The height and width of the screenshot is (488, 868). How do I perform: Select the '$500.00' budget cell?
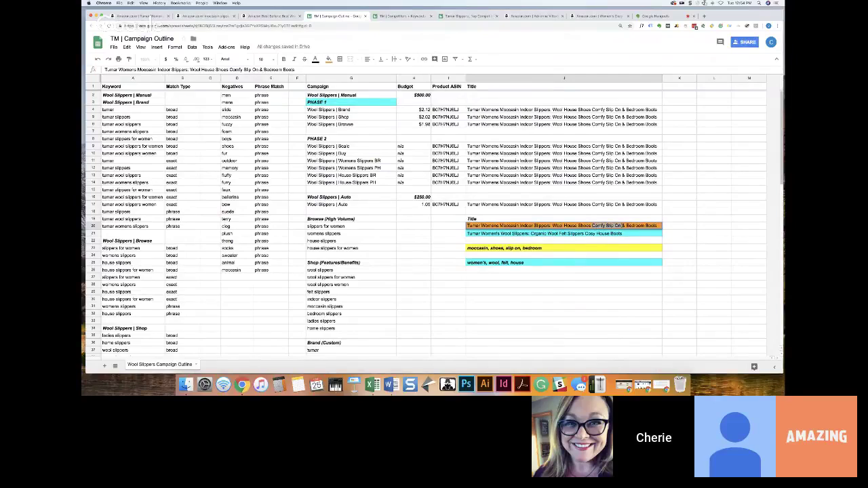[414, 95]
